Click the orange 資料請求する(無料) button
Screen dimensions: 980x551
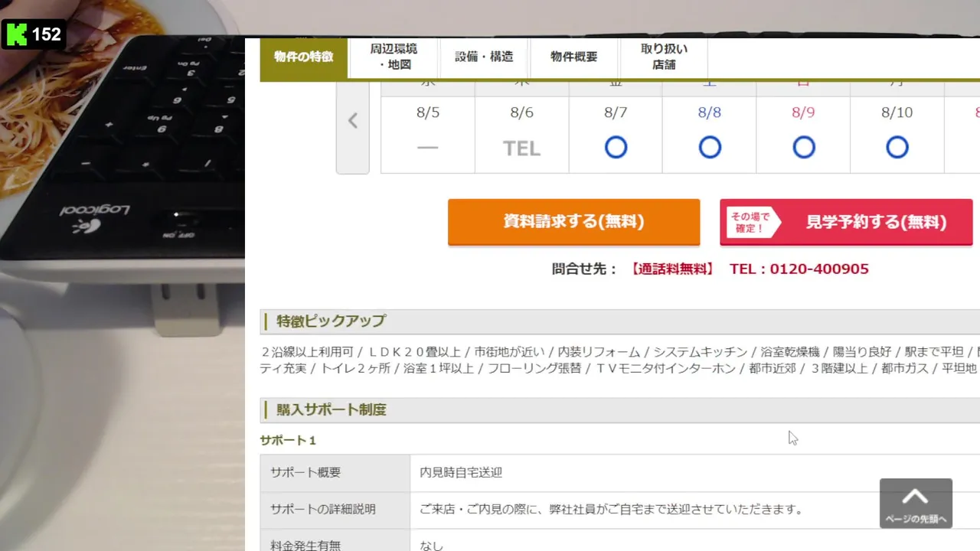click(x=574, y=222)
